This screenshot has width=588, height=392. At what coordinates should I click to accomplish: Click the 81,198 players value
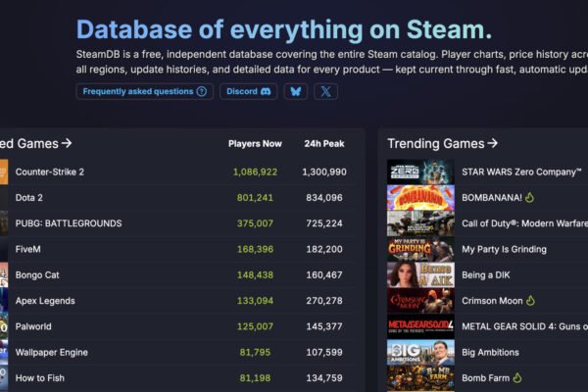click(255, 378)
